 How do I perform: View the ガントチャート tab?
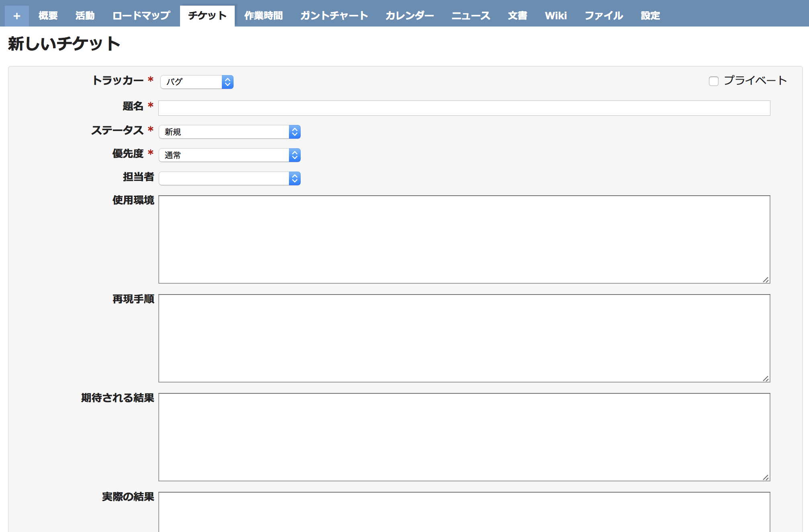334,16
